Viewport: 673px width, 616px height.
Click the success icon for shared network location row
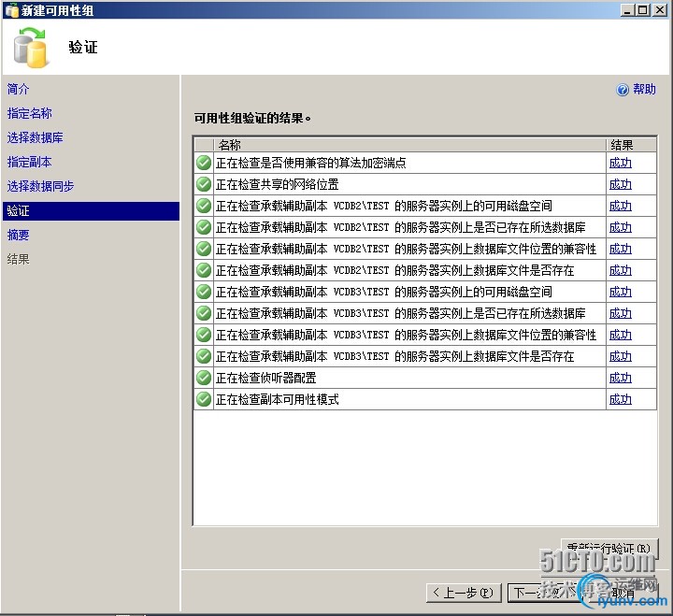204,184
